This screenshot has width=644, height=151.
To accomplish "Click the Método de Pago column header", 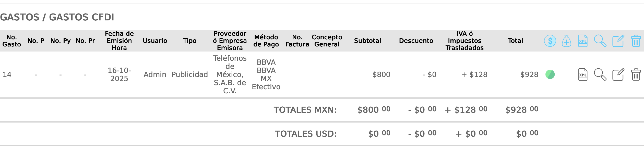I will 266,41.
